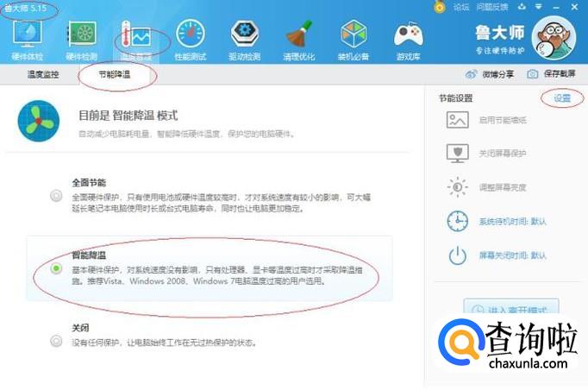The height and width of the screenshot is (390, 588).
Task: Open the 问题反馈 feedback link
Action: [x=492, y=7]
